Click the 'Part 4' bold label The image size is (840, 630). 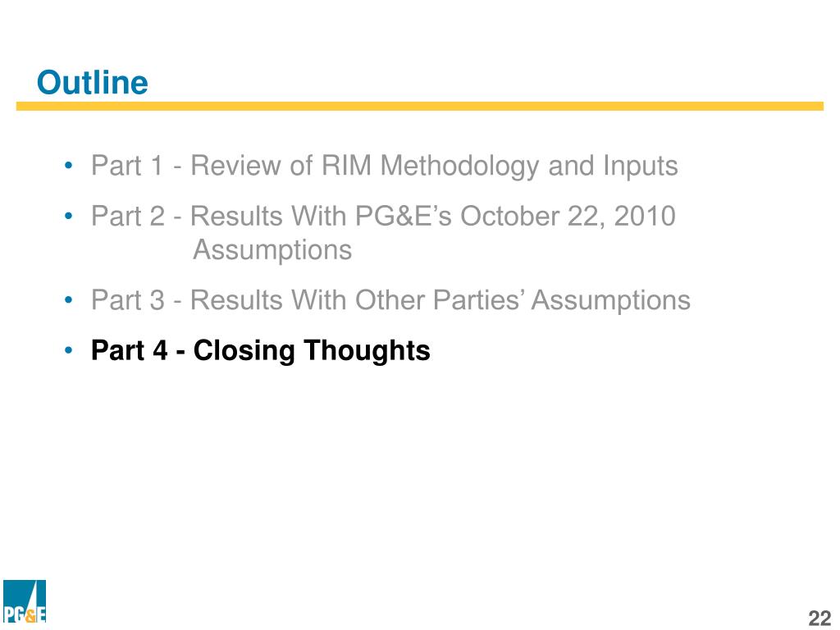pyautogui.click(x=129, y=350)
